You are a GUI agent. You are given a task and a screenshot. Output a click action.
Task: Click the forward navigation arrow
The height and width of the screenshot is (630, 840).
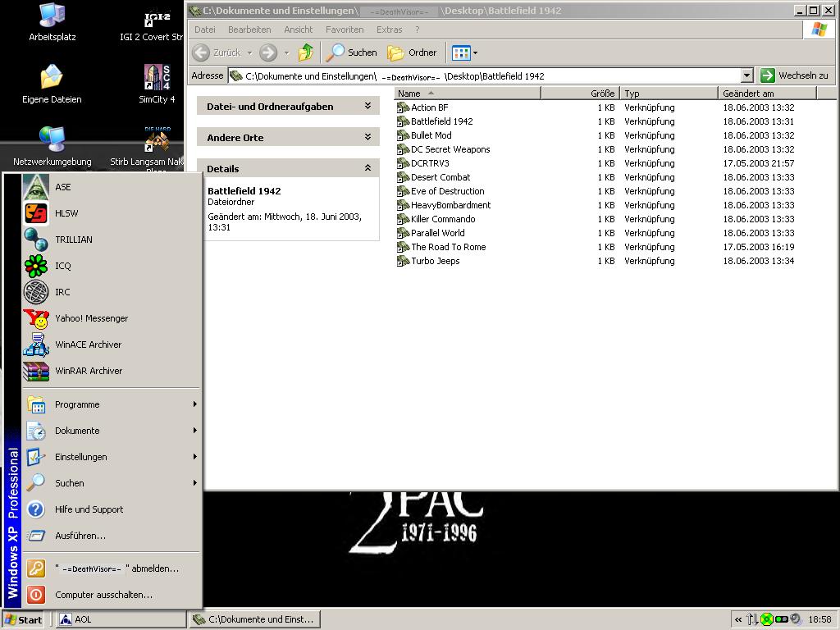pyautogui.click(x=268, y=52)
